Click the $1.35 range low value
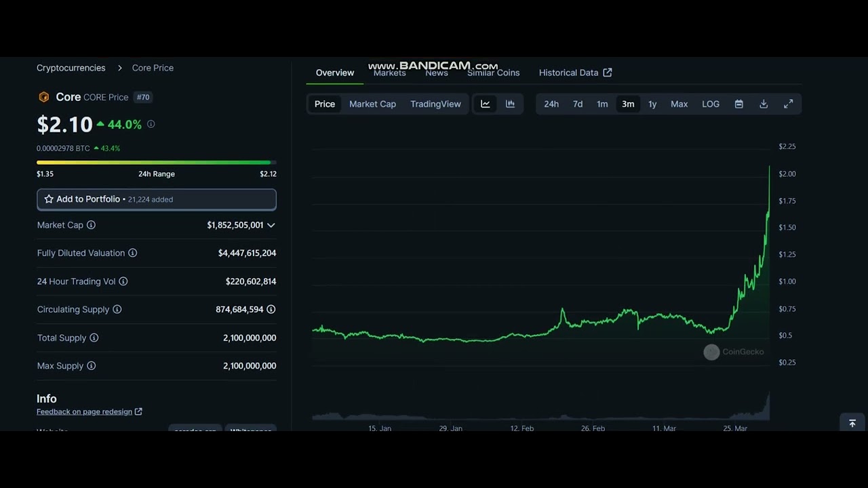The height and width of the screenshot is (488, 868). 45,174
